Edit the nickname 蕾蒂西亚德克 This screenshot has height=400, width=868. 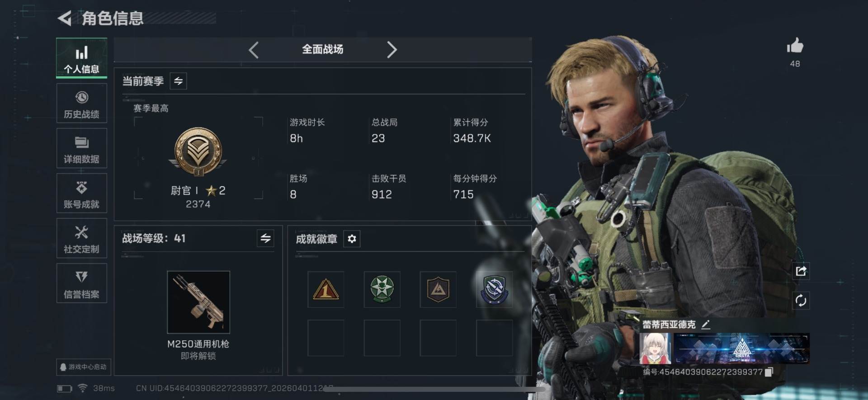pyautogui.click(x=706, y=324)
